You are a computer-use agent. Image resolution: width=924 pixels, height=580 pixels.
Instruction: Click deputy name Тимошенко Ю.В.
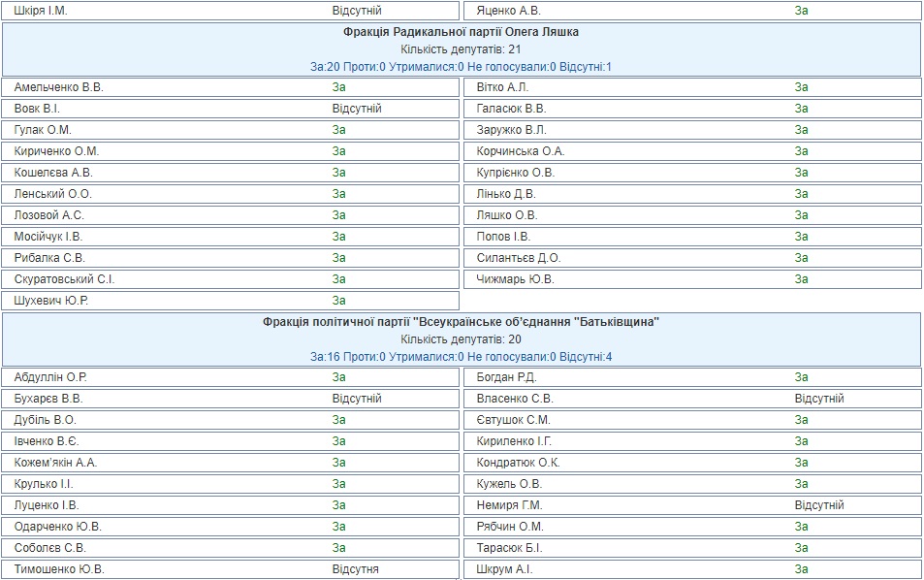[x=59, y=569]
